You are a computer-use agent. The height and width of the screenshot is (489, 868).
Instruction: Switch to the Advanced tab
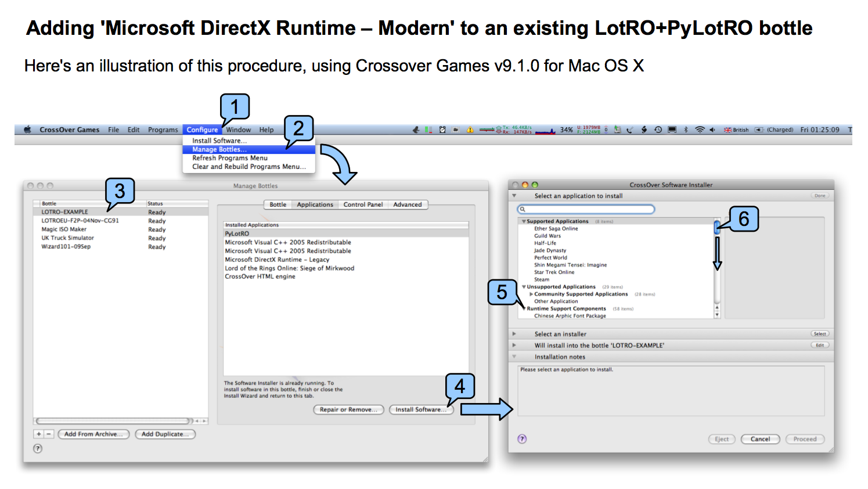(x=408, y=204)
